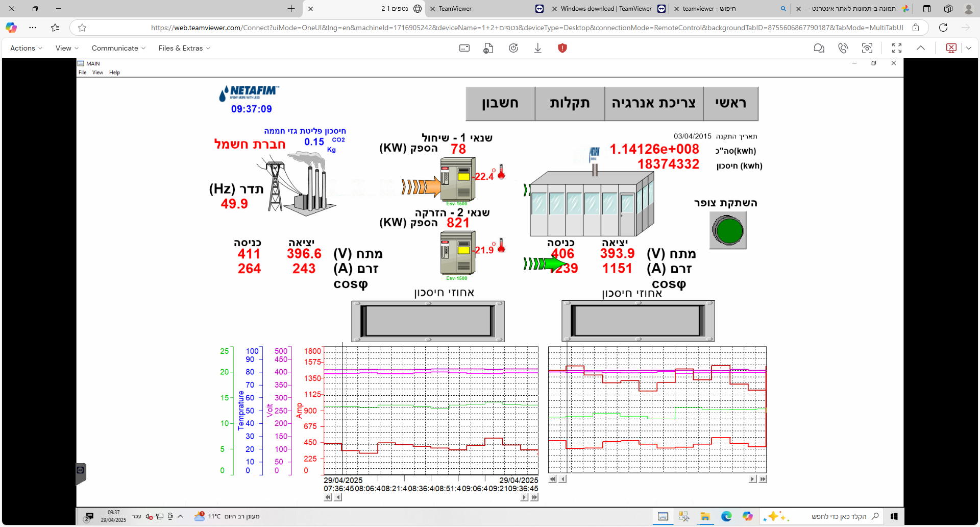Click the remote Windows search box
980x527 pixels.
837,516
